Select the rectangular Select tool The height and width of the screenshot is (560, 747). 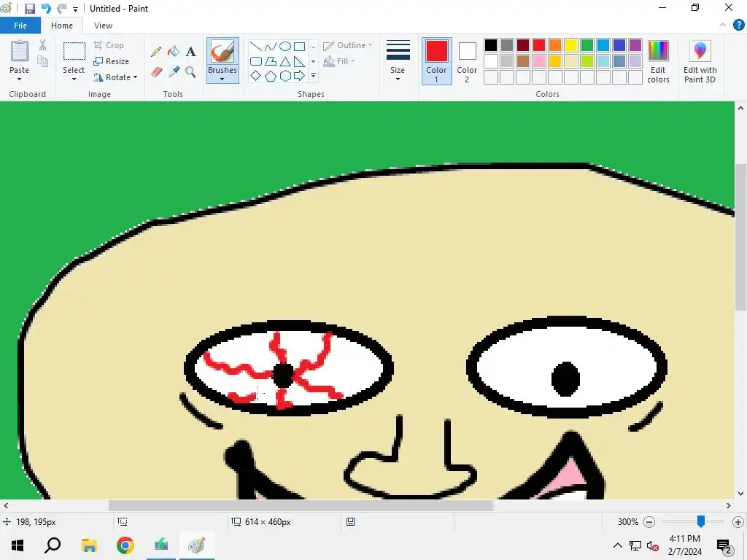pos(74,52)
